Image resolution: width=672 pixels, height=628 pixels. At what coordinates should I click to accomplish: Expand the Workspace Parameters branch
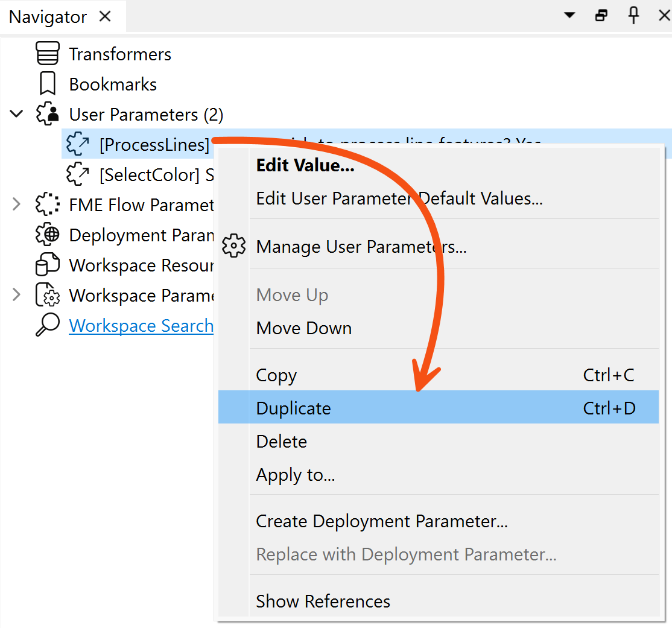16,295
